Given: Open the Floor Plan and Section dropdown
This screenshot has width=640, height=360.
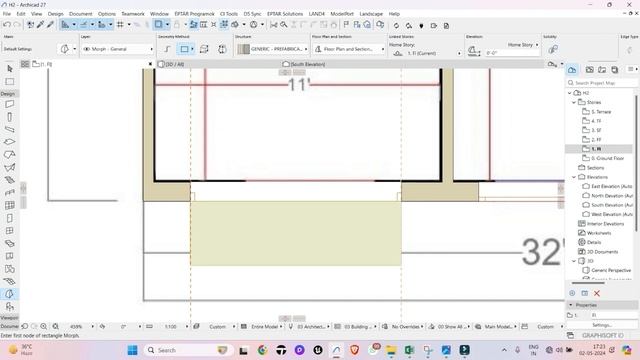Looking at the screenshot, I should coord(349,49).
